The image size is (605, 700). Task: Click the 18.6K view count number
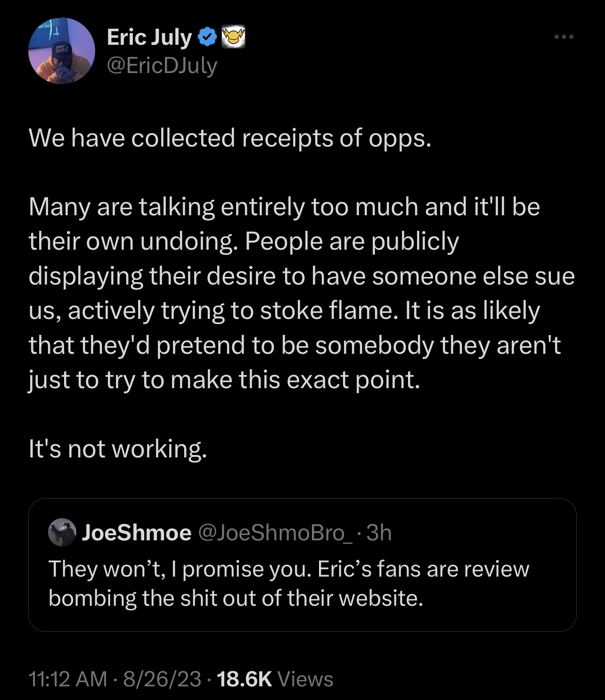pyautogui.click(x=244, y=679)
